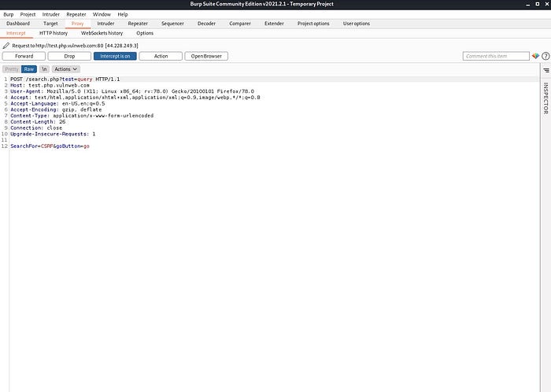Click the POST /search.php request line
Image resolution: width=551 pixels, height=392 pixels.
(x=65, y=80)
